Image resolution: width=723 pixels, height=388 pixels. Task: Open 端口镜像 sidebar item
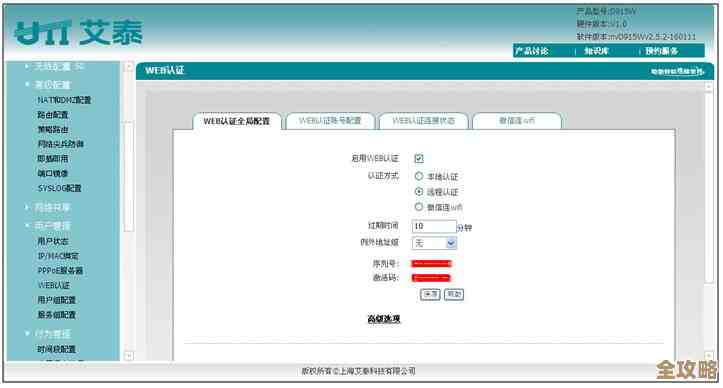53,173
